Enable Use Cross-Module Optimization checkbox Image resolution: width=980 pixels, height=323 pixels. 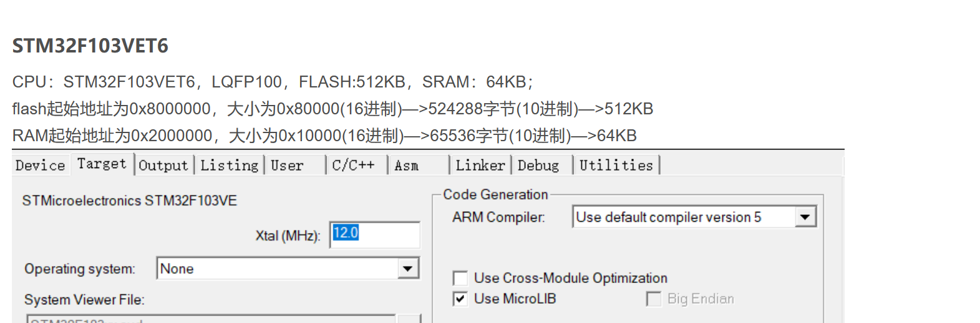(460, 278)
